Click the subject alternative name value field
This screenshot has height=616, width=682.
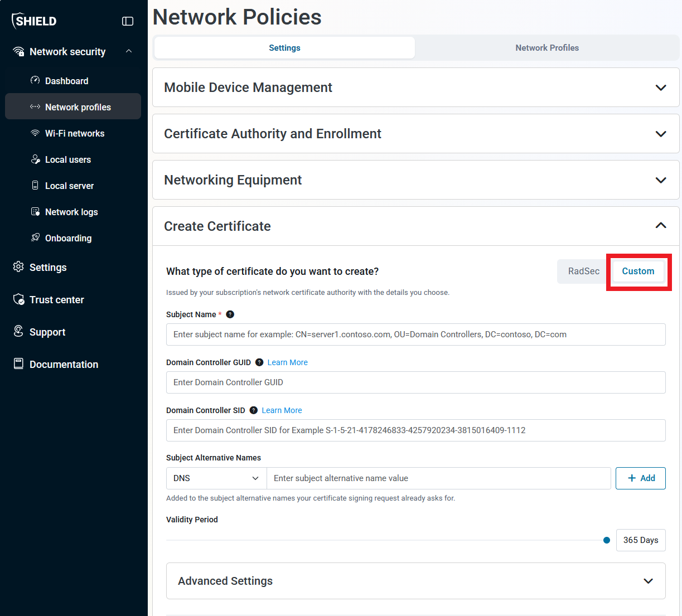[x=439, y=478]
